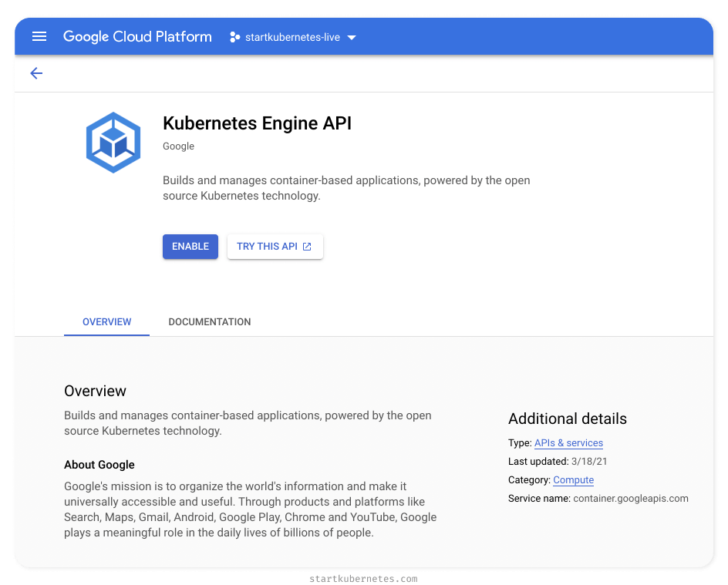This screenshot has height=585, width=728.
Task: Click the project icon beside startkubernetes-live
Action: click(234, 37)
